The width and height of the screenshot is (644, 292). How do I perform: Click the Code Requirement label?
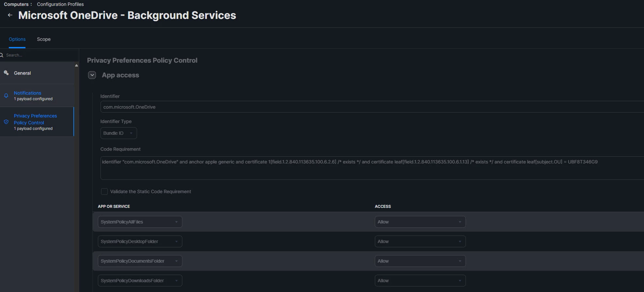120,149
